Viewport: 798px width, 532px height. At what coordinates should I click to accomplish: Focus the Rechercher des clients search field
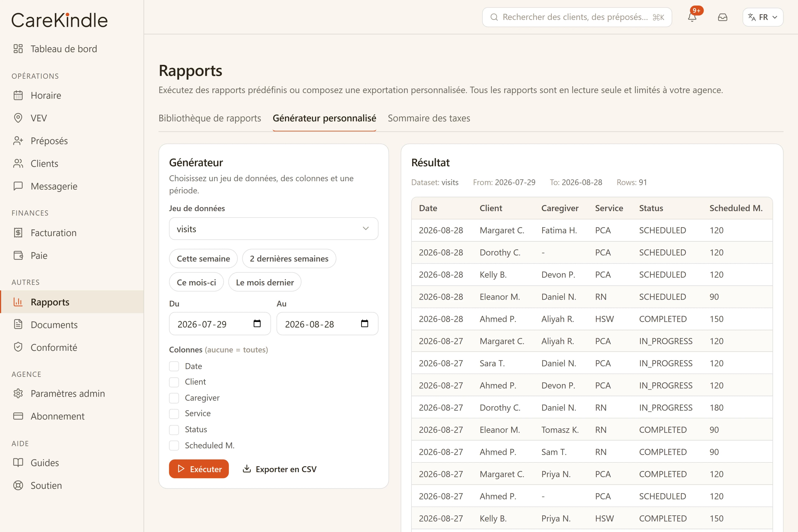[577, 17]
